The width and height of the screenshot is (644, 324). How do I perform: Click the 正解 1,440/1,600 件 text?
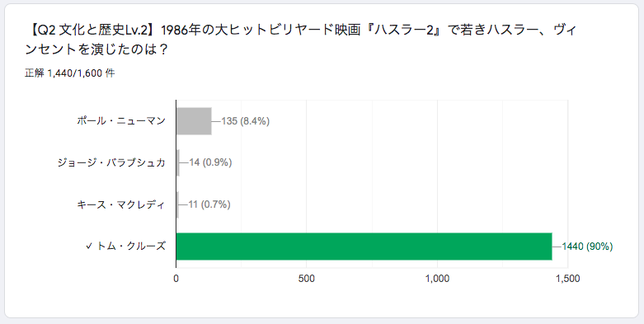pyautogui.click(x=69, y=73)
